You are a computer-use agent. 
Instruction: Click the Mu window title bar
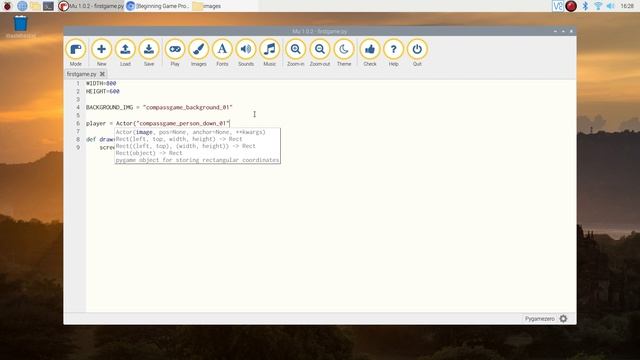(x=320, y=31)
